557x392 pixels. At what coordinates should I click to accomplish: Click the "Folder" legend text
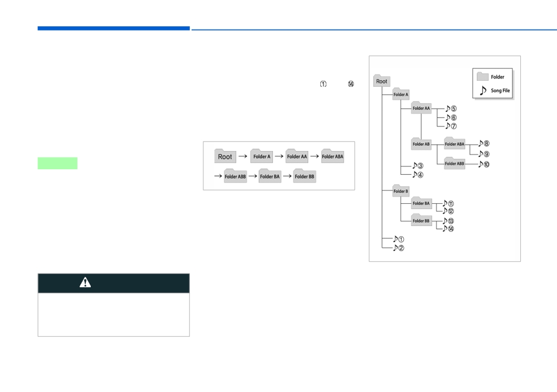pyautogui.click(x=497, y=77)
